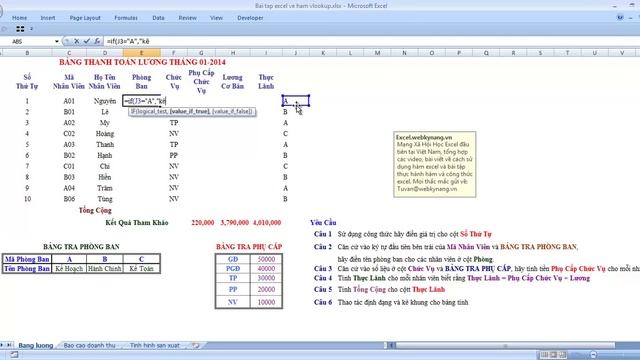Viewport: 640px width, 360px height.
Task: Switch to Page Break Preview in status bar
Action: 563,355
